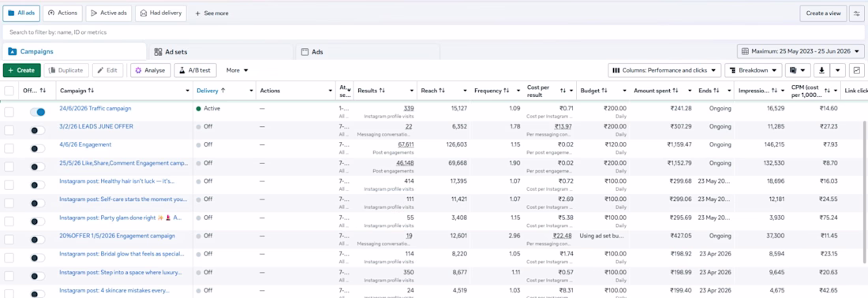Viewport: 868px width, 298px height.
Task: Open the 3/2/26 LEADS JUNE OFFER campaign link
Action: 96,127
